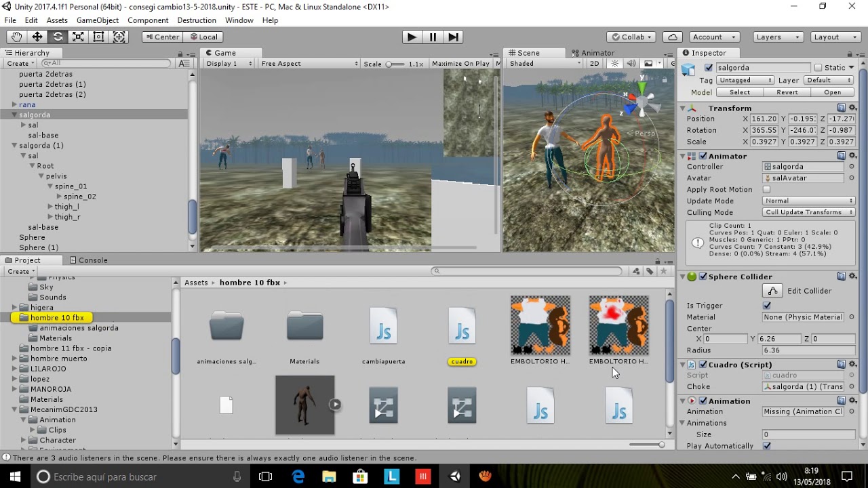The width and height of the screenshot is (868, 488).
Task: Select the Hand tool in toolbar
Action: click(x=16, y=37)
